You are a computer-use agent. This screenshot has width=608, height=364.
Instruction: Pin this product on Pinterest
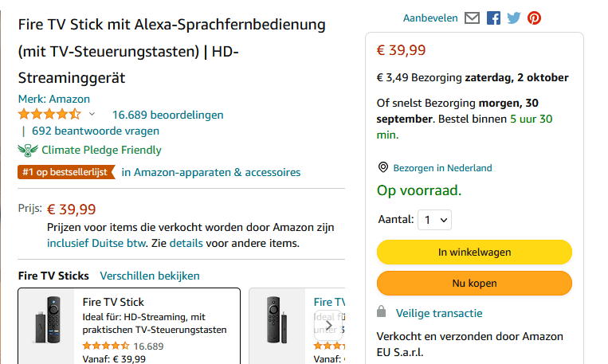[534, 18]
